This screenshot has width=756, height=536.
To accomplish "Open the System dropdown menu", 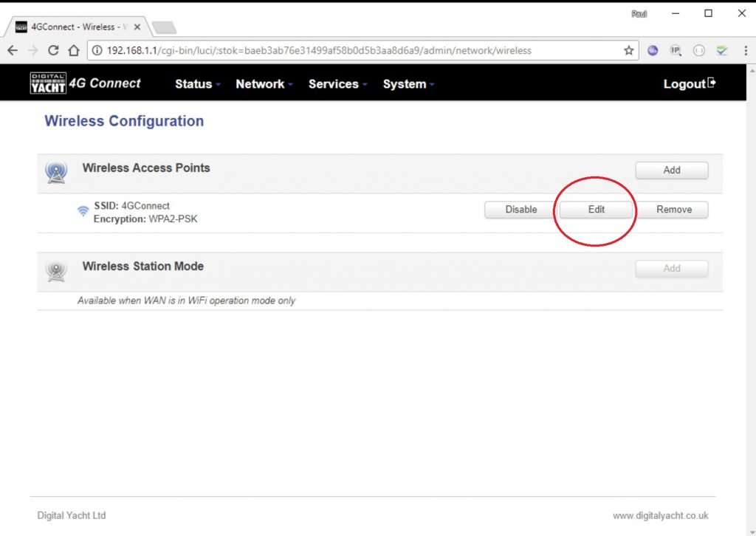I will tap(408, 84).
